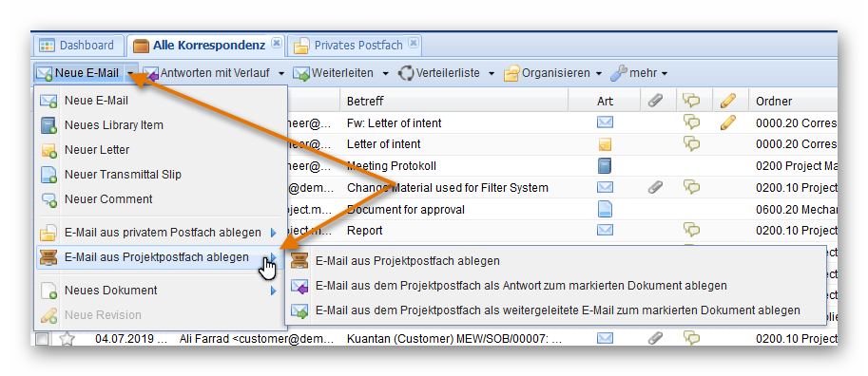Close the Privates Postfach tab

click(414, 43)
